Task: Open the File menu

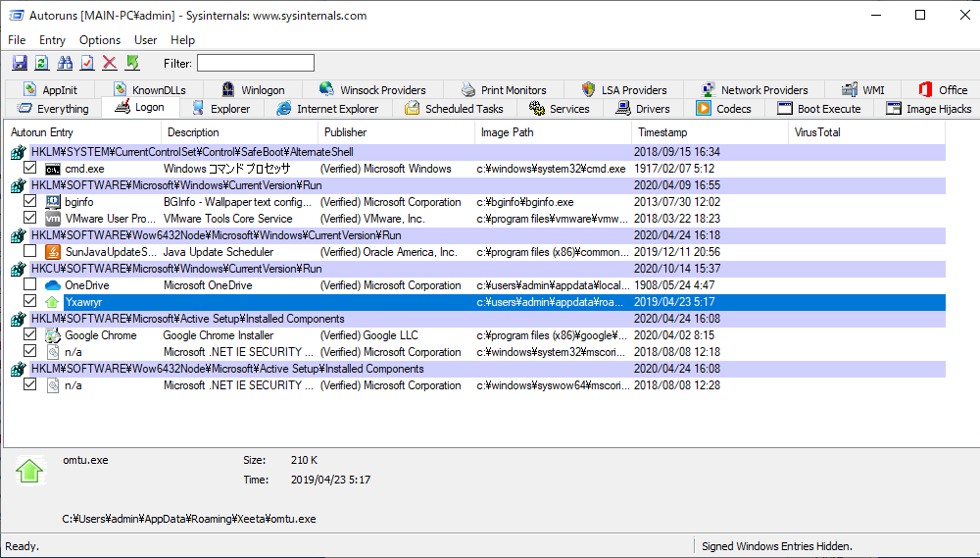Action: (x=17, y=40)
